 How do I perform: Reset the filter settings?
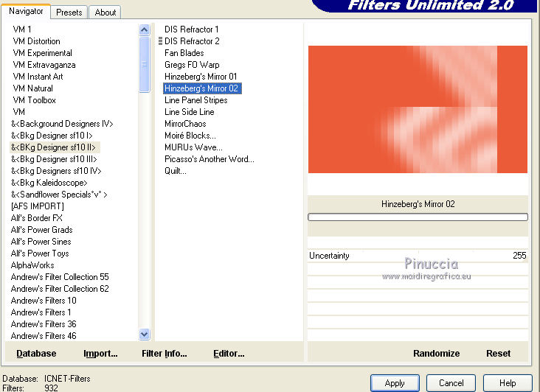click(498, 354)
